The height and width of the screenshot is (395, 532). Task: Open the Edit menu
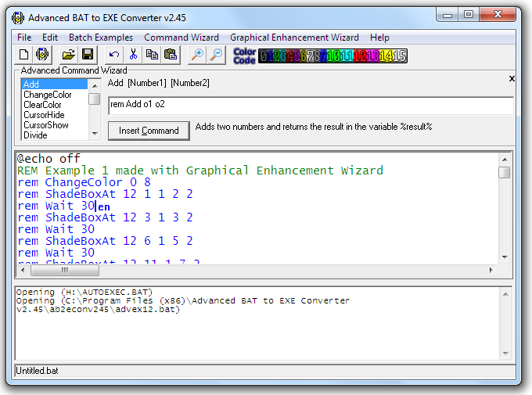click(50, 38)
